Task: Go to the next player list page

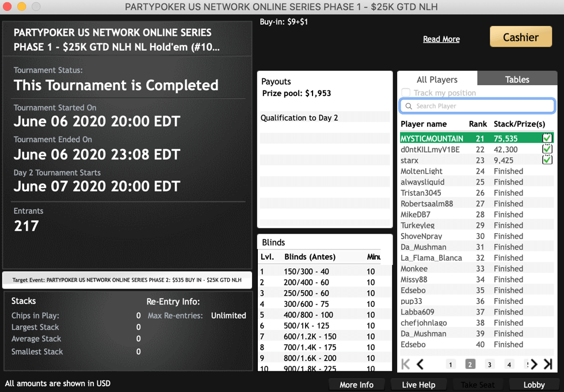Action: (534, 364)
